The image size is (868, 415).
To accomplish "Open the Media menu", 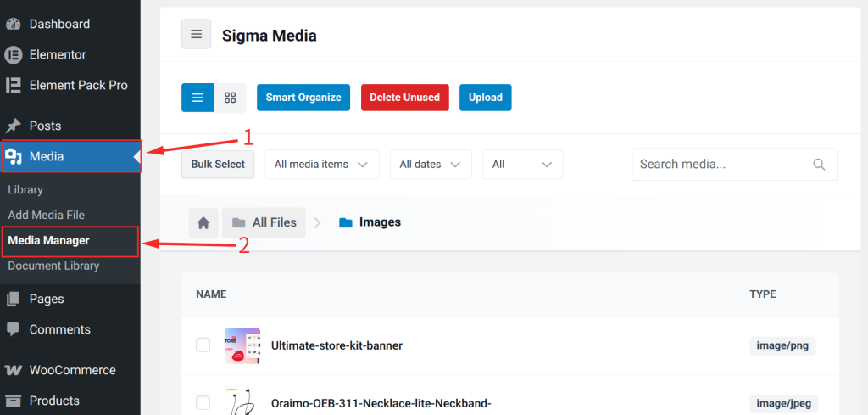I will (x=70, y=157).
